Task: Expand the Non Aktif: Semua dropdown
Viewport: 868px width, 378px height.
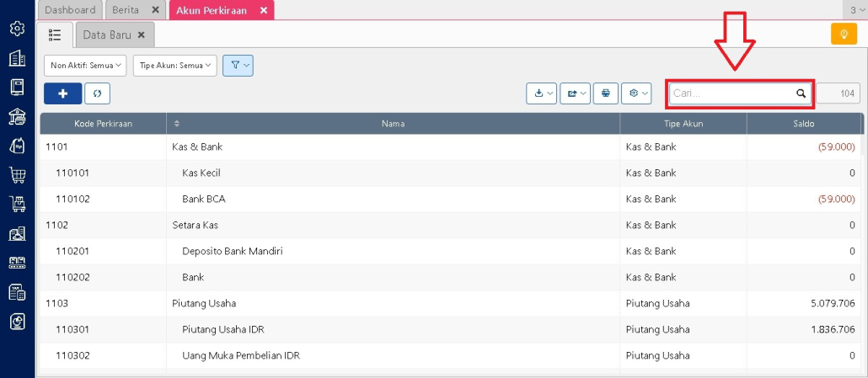Action: point(85,66)
